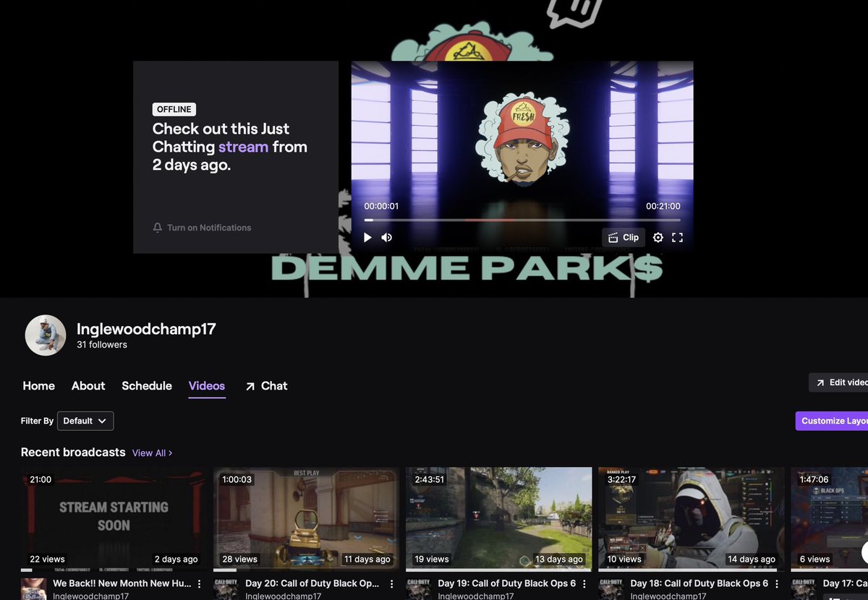Click the Edit video button
Screen dimensions: 868x600
[x=838, y=382]
